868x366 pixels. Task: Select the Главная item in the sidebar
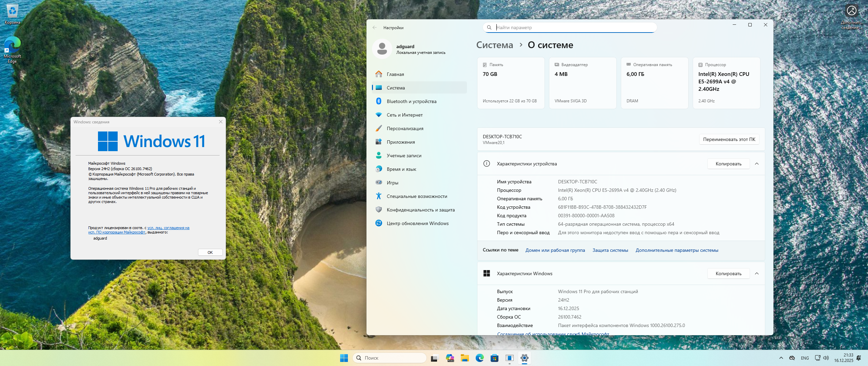pyautogui.click(x=395, y=74)
